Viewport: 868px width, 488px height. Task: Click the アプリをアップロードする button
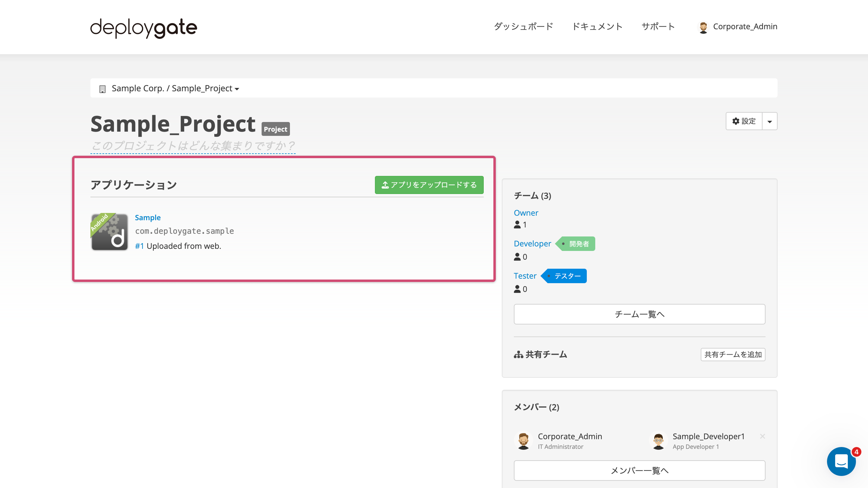point(429,185)
